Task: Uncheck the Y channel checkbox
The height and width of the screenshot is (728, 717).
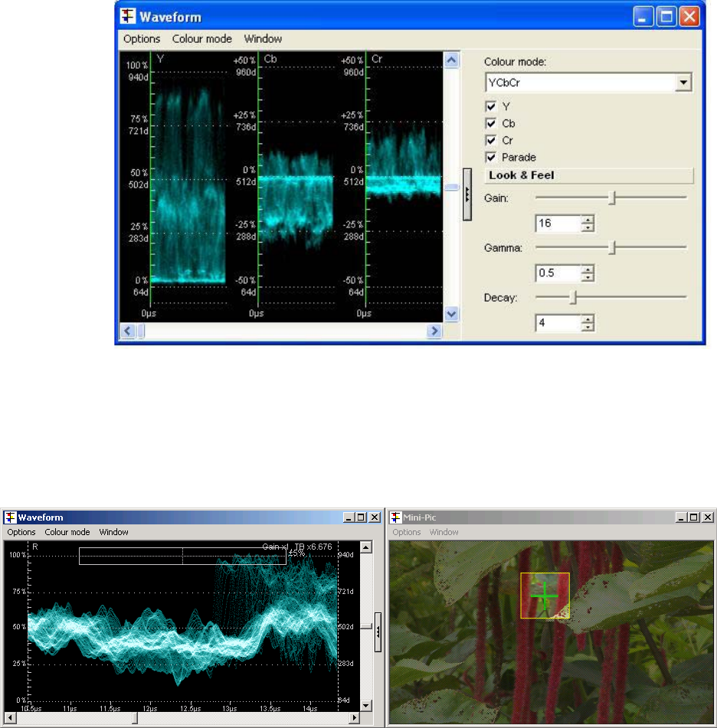Action: 490,106
